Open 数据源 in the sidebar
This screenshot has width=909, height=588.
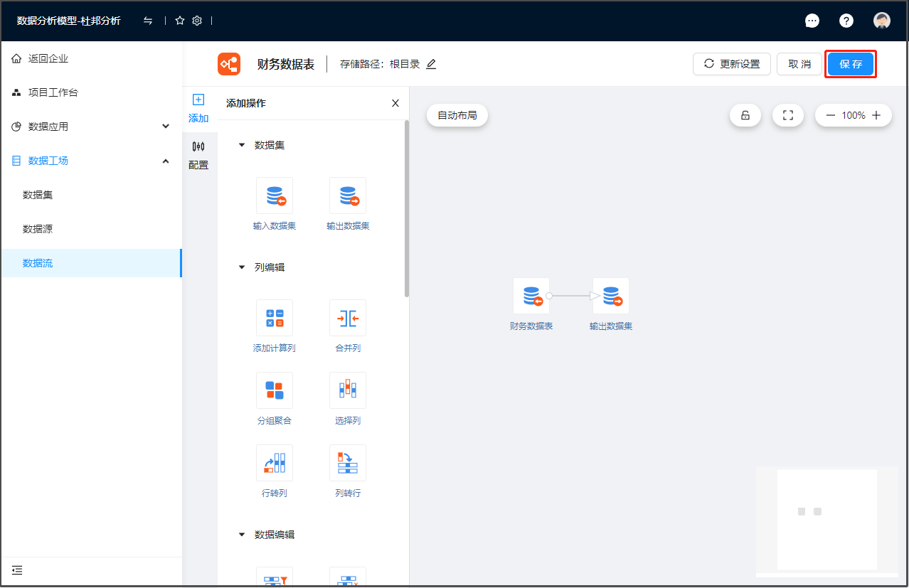pyautogui.click(x=38, y=229)
